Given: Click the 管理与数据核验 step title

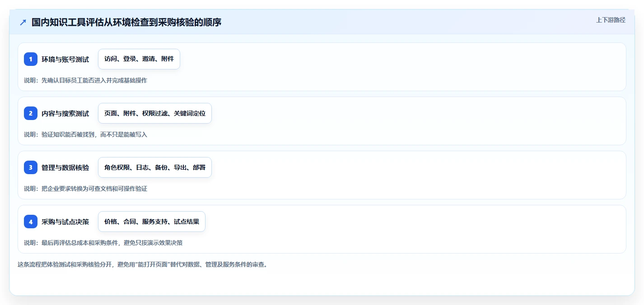Looking at the screenshot, I should point(65,167).
